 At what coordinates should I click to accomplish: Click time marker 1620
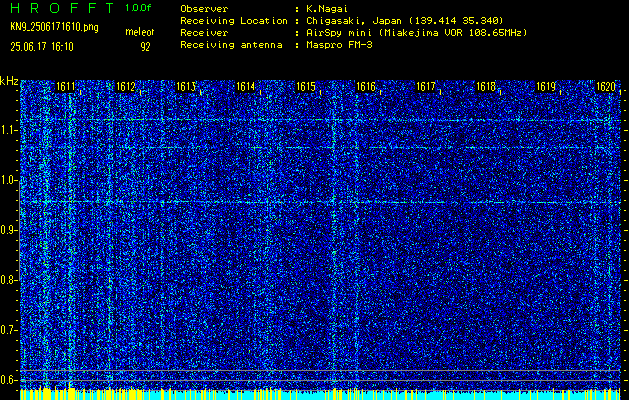[606, 87]
